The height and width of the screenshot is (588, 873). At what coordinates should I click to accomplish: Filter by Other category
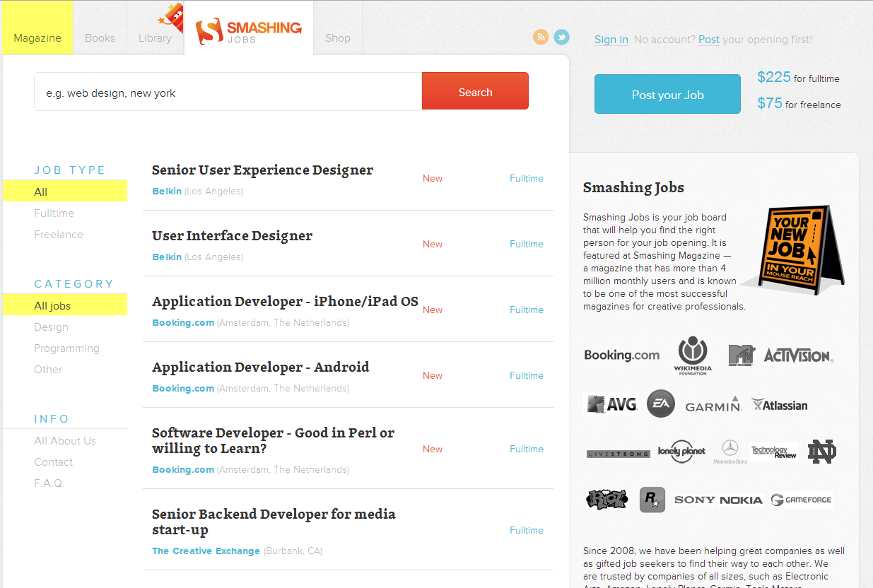[x=48, y=369]
